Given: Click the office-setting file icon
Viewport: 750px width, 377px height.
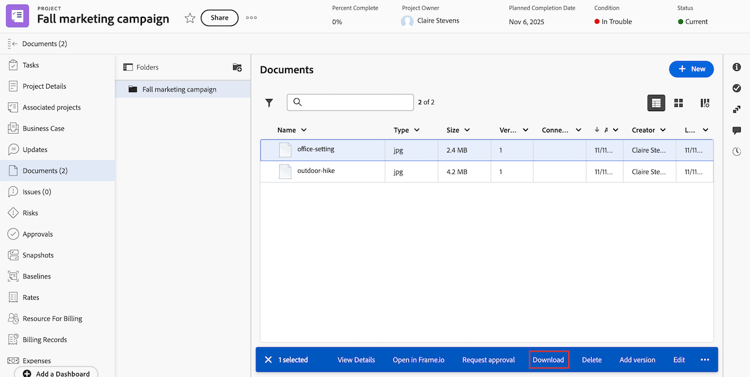Looking at the screenshot, I should point(285,150).
